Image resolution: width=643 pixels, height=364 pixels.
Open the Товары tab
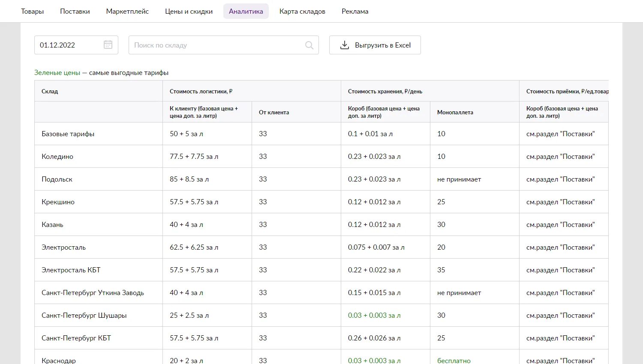pos(33,12)
